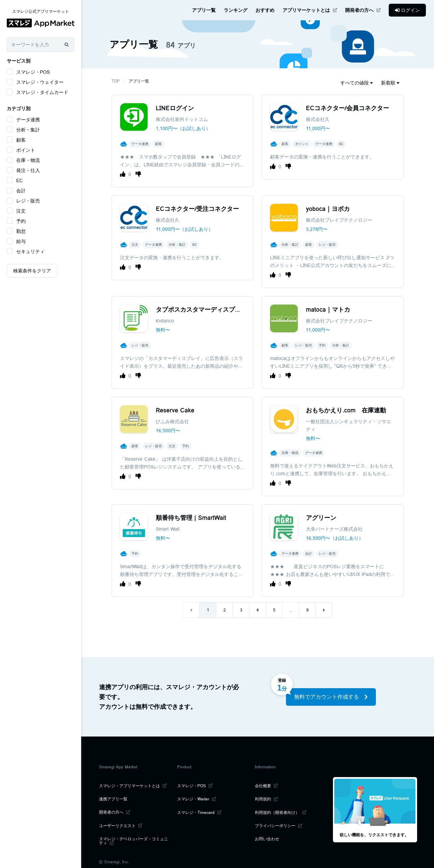434x868 pixels.
Task: Click 無料でアカウント作成する button
Action: click(x=331, y=697)
